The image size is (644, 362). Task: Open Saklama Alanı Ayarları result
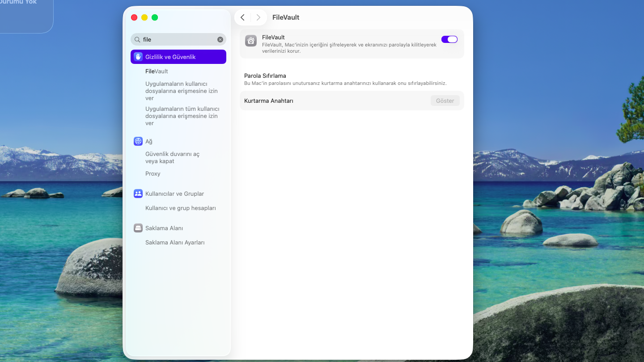[174, 242]
